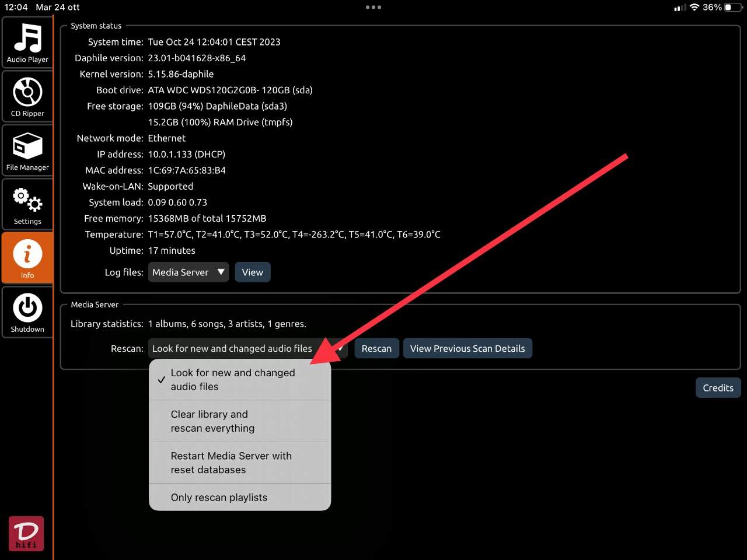The width and height of the screenshot is (747, 560).
Task: Click the Rescan button
Action: click(x=376, y=348)
